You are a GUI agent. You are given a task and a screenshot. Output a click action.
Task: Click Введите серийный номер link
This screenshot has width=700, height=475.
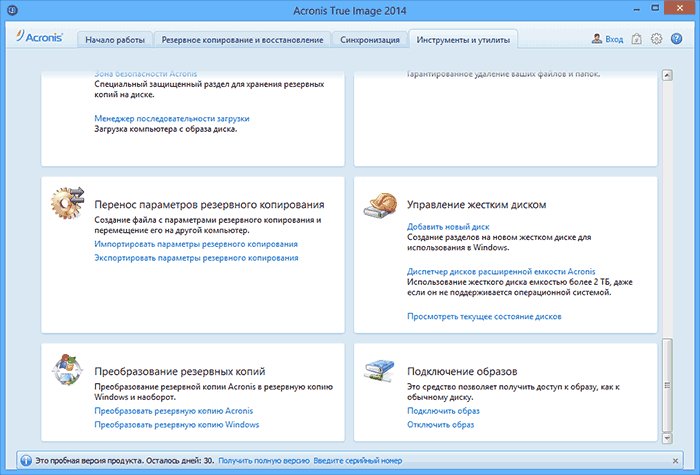358,460
